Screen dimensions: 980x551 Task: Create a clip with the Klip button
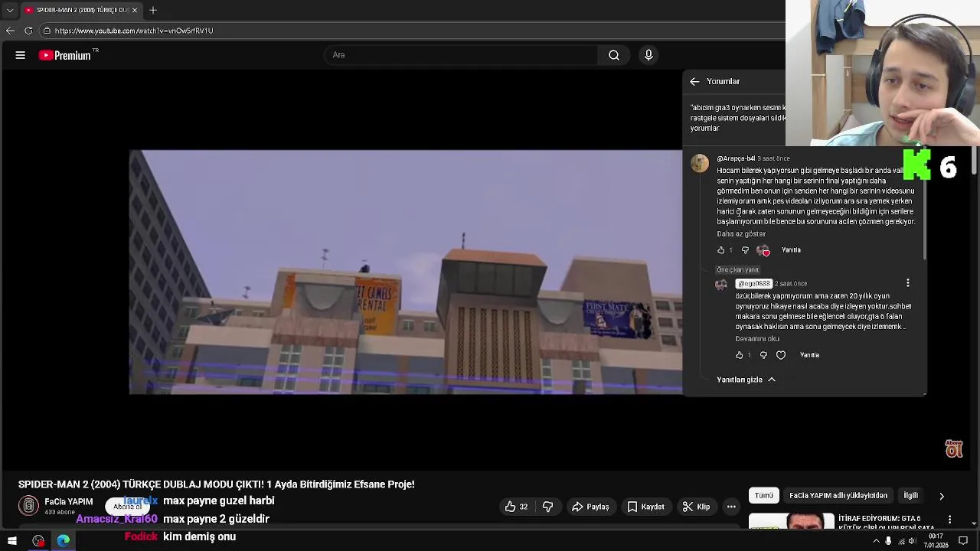[696, 507]
